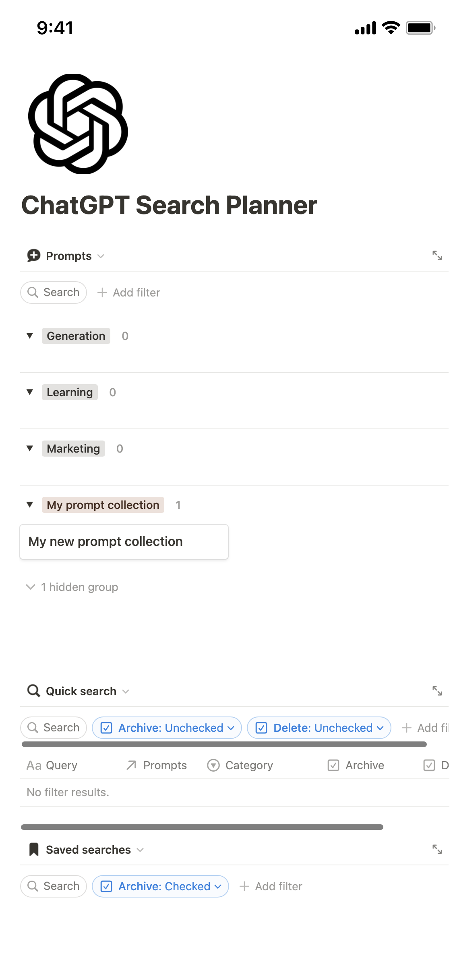The width and height of the screenshot is (453, 980).
Task: Collapse the My prompt collection group
Action: click(30, 505)
